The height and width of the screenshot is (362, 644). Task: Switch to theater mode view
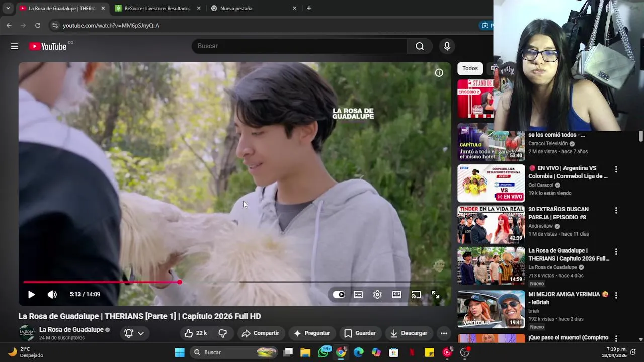(x=397, y=295)
